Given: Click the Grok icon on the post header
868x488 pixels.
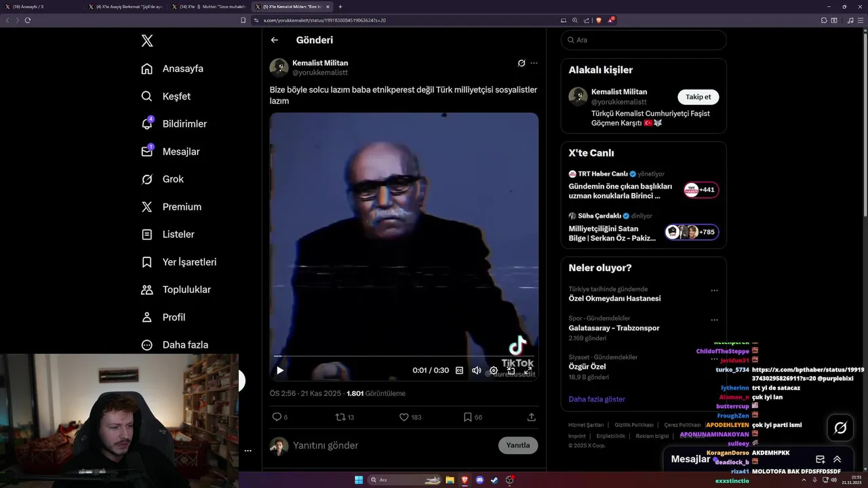Looking at the screenshot, I should 521,63.
